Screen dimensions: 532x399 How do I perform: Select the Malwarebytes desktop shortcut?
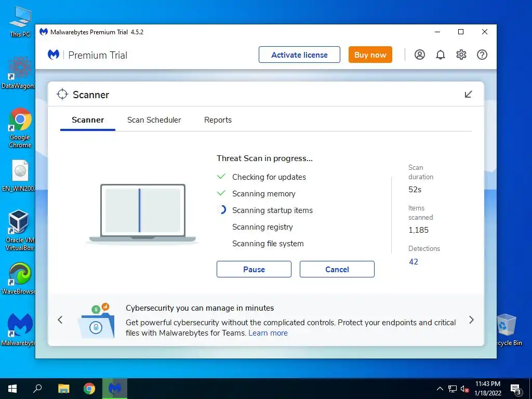(x=18, y=329)
